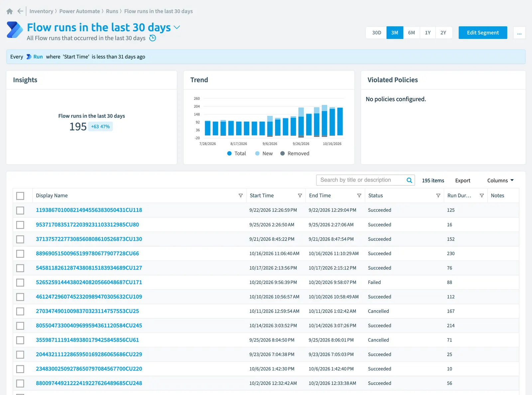Screen dimensions: 532x395
Task: Click the back arrow icon
Action: 20,11
